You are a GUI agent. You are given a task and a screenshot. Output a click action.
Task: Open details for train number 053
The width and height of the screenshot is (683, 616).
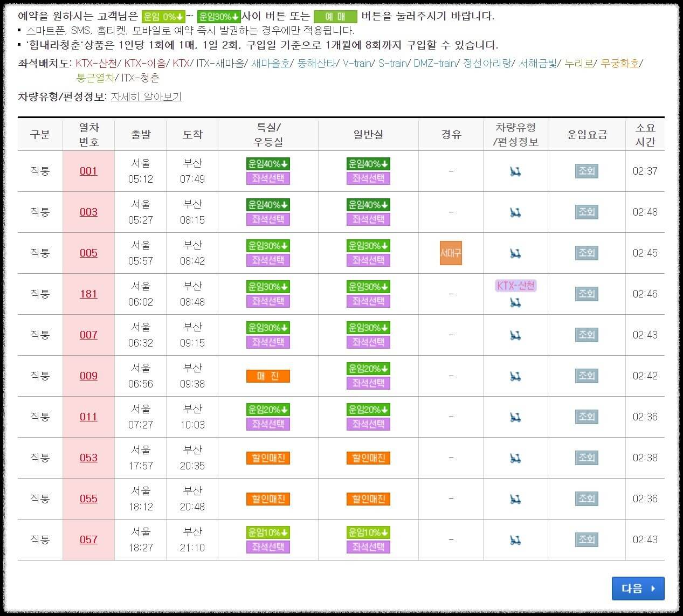88,458
